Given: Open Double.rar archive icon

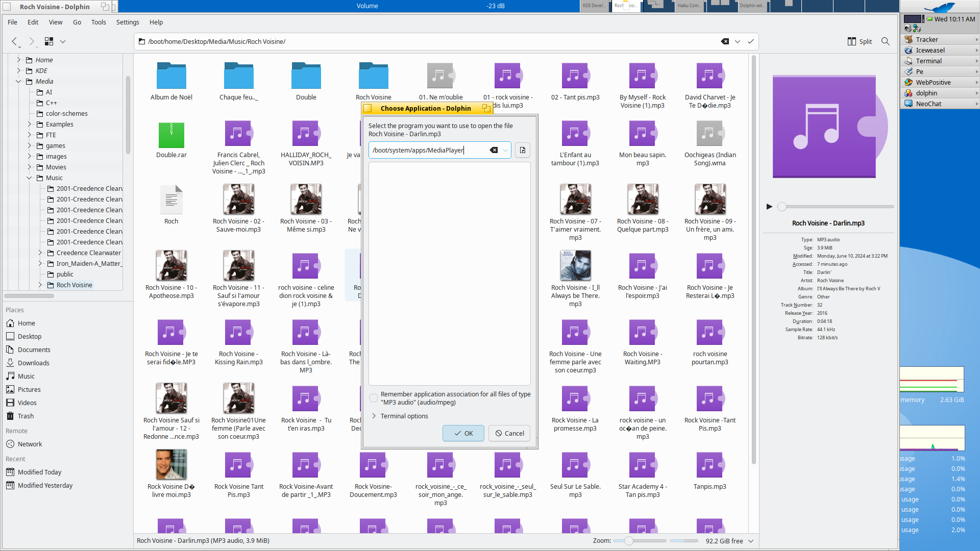Looking at the screenshot, I should (x=171, y=136).
